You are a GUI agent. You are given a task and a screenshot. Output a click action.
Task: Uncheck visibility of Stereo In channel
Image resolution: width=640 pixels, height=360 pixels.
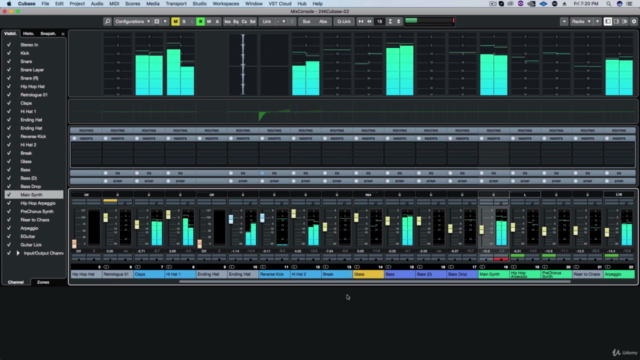(x=9, y=45)
